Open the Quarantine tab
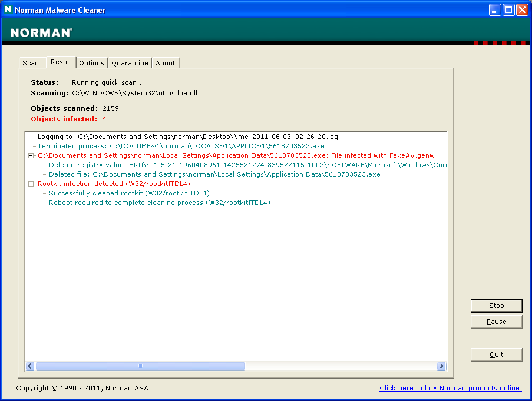The width and height of the screenshot is (532, 401). pos(130,63)
